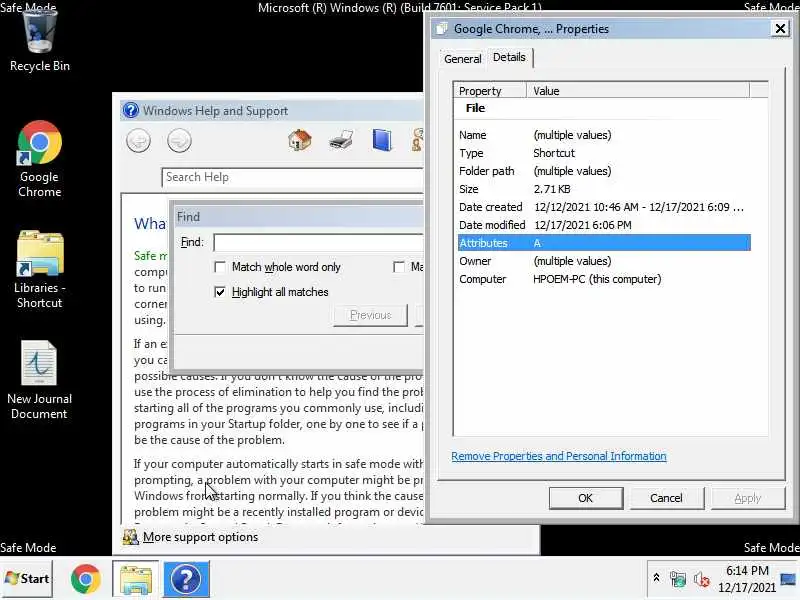
Task: Switch to Help and Support taskbar button
Action: pos(186,579)
